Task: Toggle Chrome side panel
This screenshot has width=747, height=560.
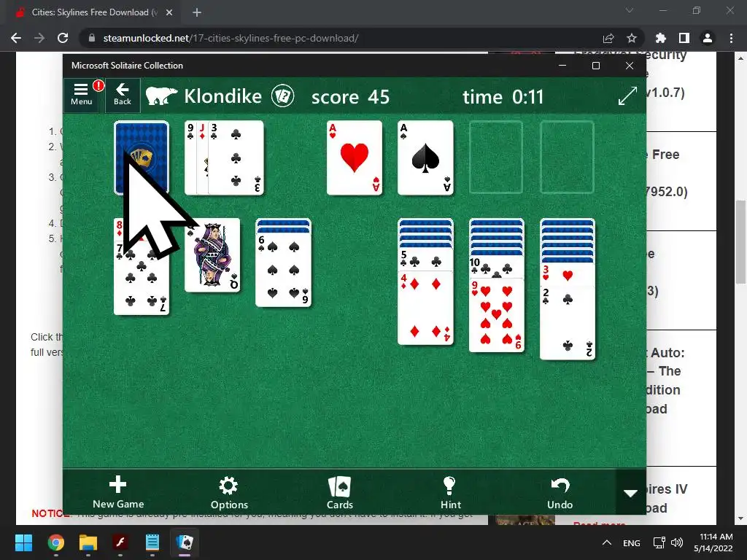Action: pos(684,38)
